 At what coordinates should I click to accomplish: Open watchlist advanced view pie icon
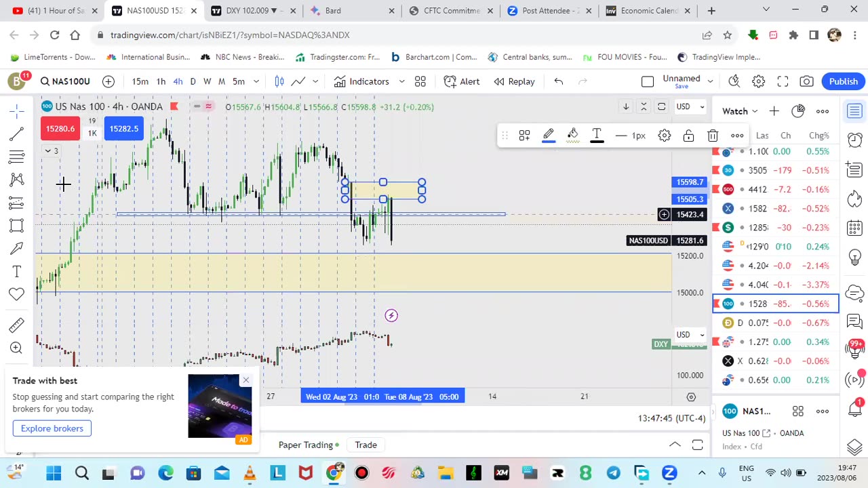[x=798, y=111]
